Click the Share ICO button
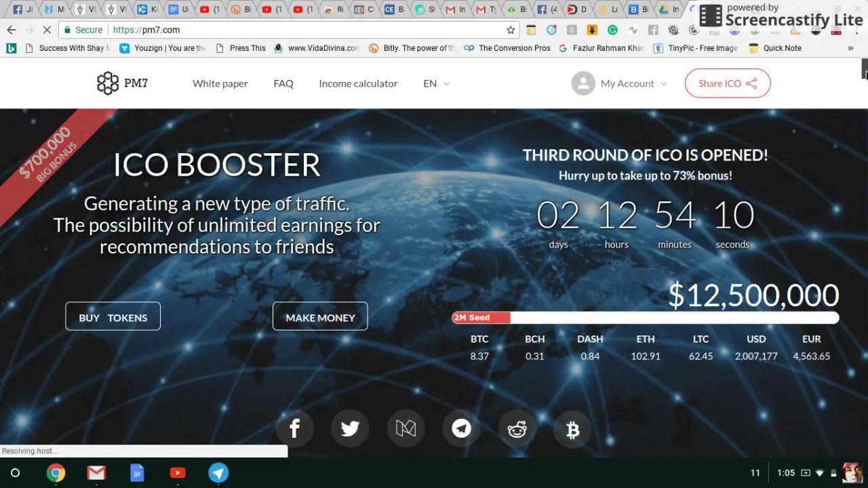868x488 pixels. click(728, 83)
